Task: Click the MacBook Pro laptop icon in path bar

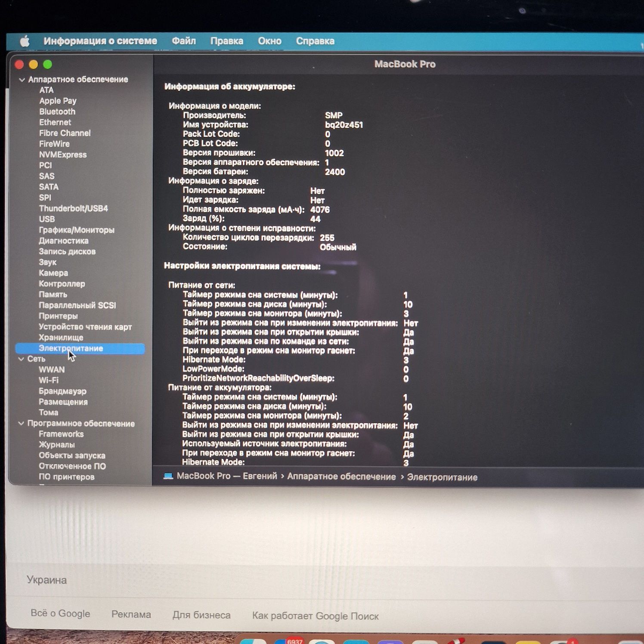Action: pos(168,476)
